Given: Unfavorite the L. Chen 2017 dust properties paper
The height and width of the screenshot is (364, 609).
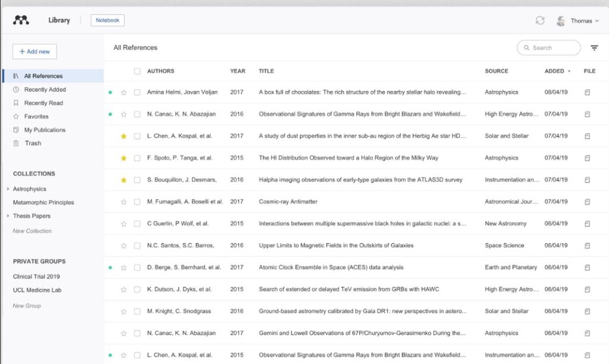Looking at the screenshot, I should pyautogui.click(x=124, y=136).
